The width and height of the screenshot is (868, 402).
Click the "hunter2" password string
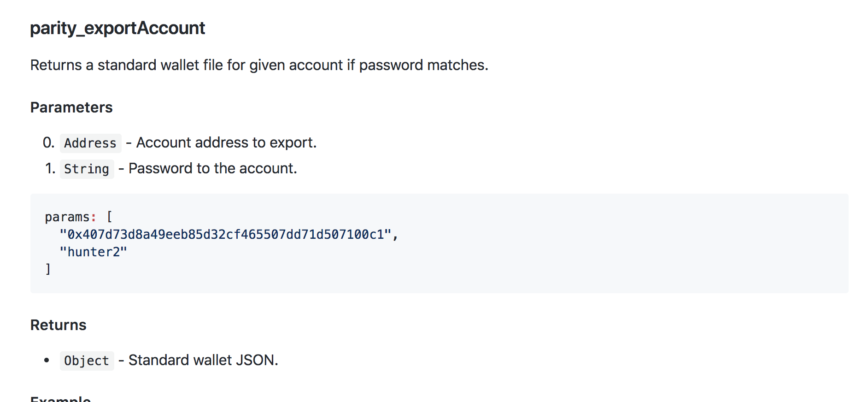pyautogui.click(x=93, y=252)
